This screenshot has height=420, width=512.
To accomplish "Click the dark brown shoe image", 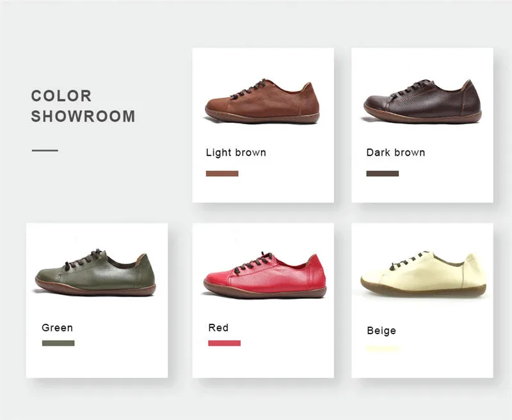I will tap(422, 101).
